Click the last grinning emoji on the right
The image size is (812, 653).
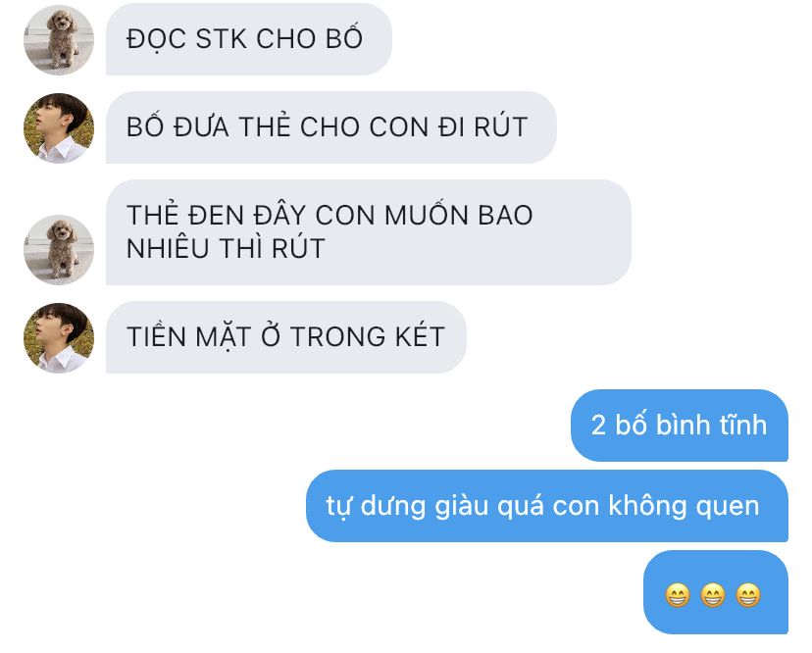pyautogui.click(x=748, y=595)
